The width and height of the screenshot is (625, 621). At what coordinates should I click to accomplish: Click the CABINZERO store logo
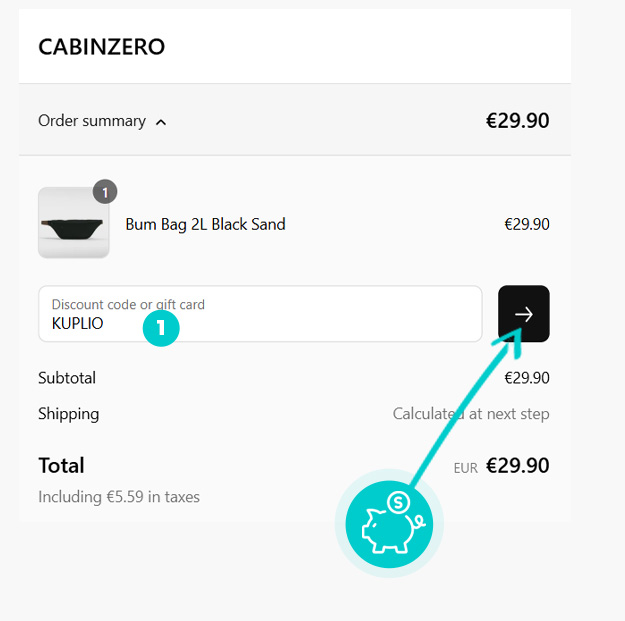[101, 47]
